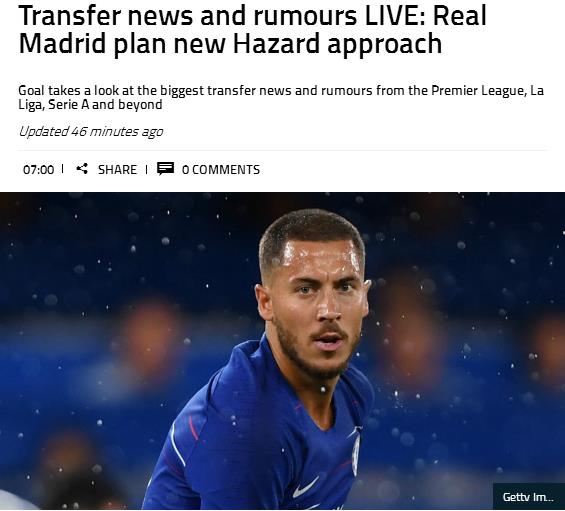565x511 pixels.
Task: Click the club badge on the player's shirt
Action: [356, 455]
